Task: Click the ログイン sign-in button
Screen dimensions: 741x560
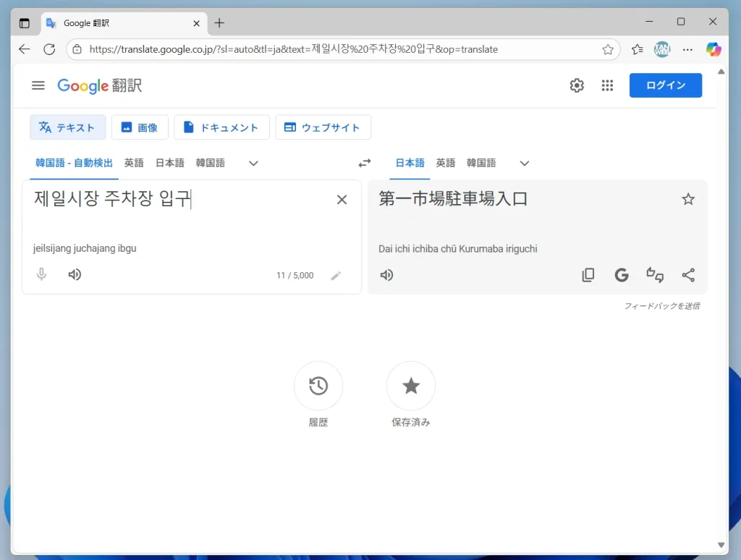Action: (x=666, y=85)
